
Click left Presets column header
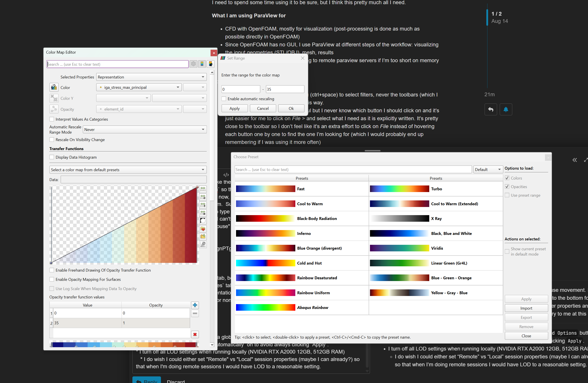(x=302, y=178)
